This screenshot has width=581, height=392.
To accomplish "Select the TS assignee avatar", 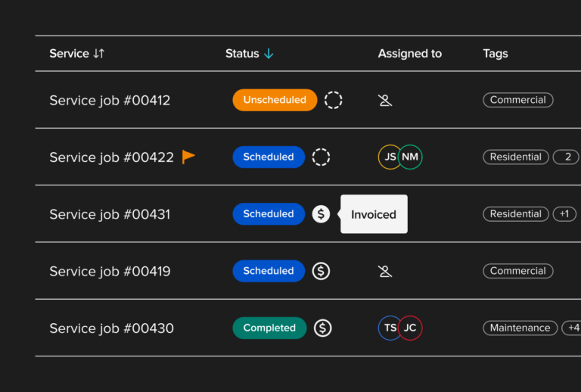I will pyautogui.click(x=389, y=328).
